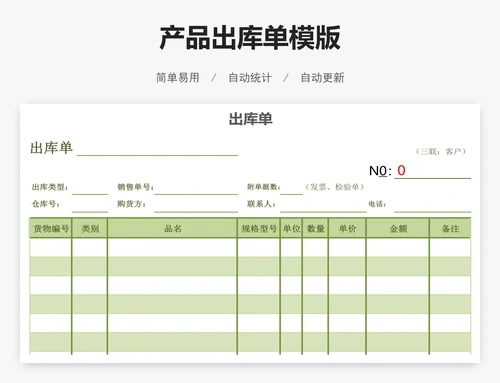Screen dimensions: 500x383
Task: Click the (三联: 客户) note
Action: (441, 152)
